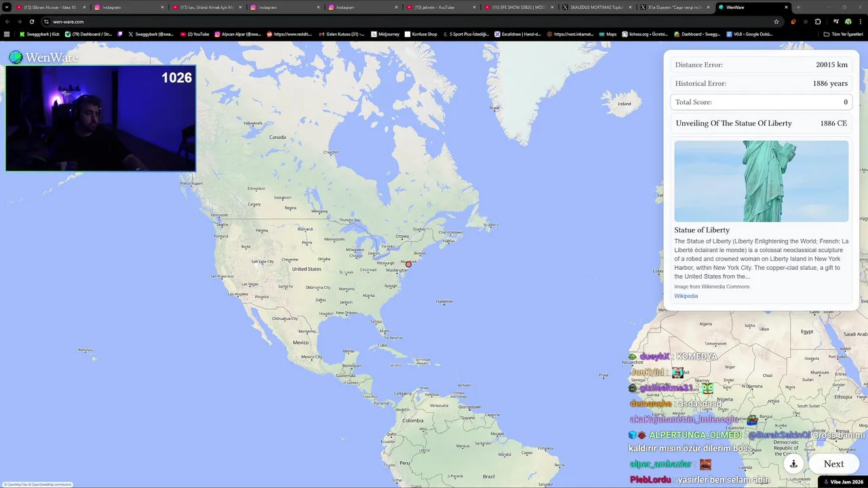The width and height of the screenshot is (868, 488).
Task: Switch to the SKALEDUS MORTIMAS tab
Action: coord(597,7)
